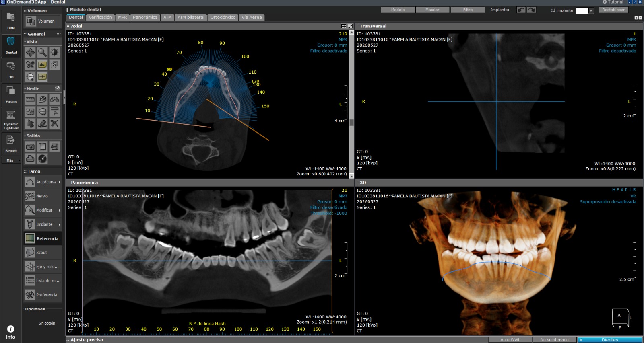The height and width of the screenshot is (343, 644).
Task: Toggle the abc text overlay tool
Action: 42,64
